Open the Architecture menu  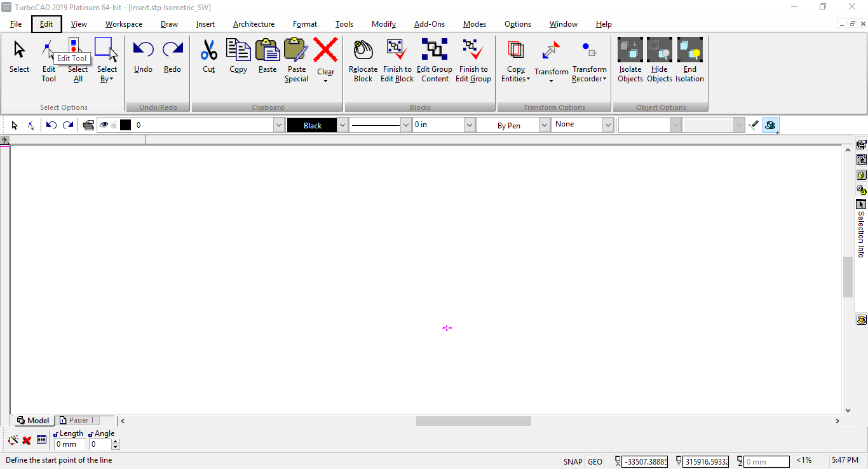point(254,24)
